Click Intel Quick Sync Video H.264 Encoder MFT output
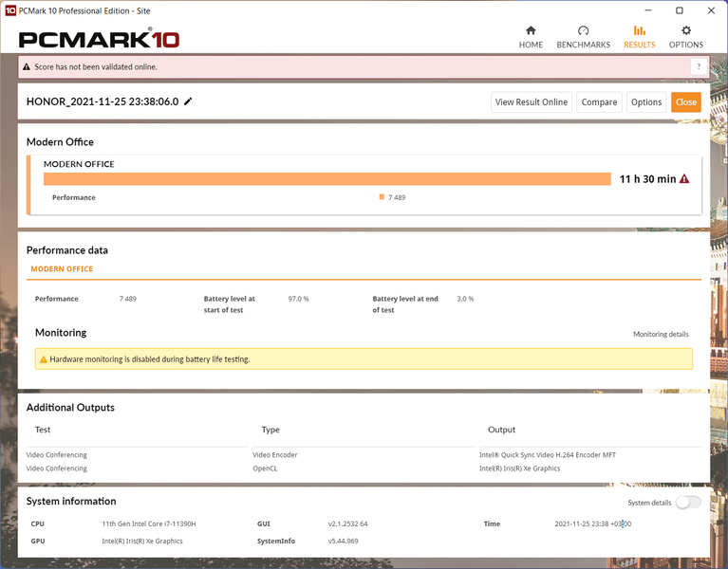This screenshot has width=728, height=569. [x=548, y=455]
